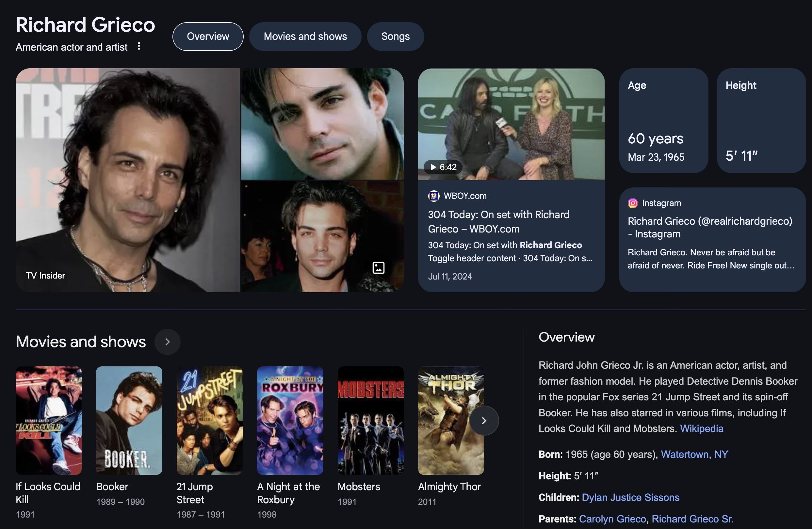
Task: Open Richard Grieco Sr. link
Action: [692, 519]
